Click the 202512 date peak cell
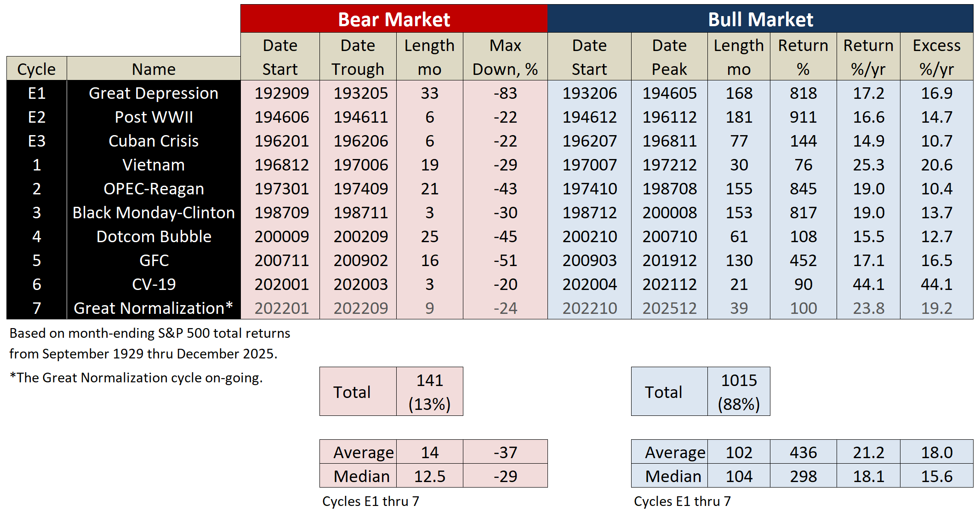The width and height of the screenshot is (980, 511). click(669, 308)
